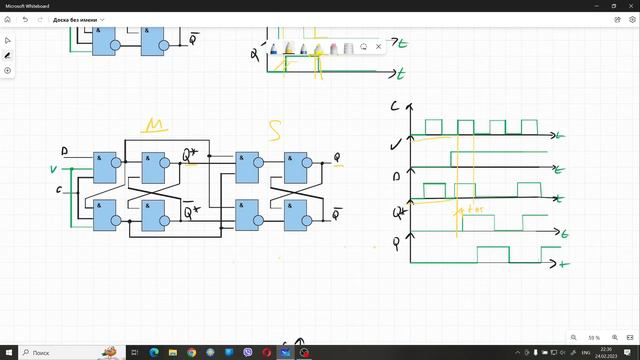Go to the Whiteboard home screen
Viewport: 640px width, 360px height.
(7, 20)
